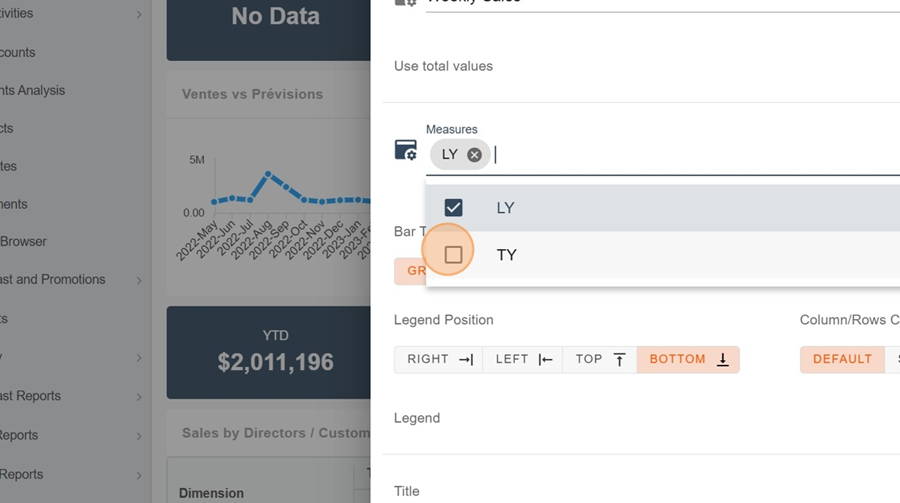Click the Legend text field
This screenshot has height=503, width=900.
640,418
